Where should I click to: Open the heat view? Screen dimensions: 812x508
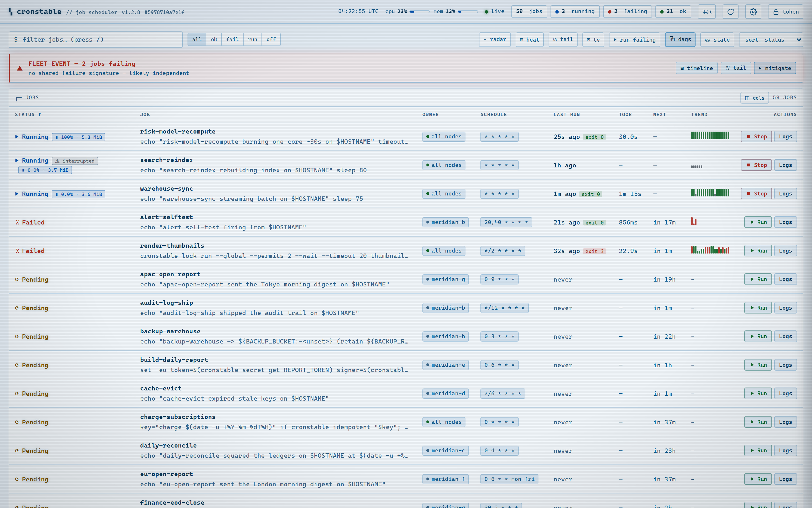click(529, 40)
